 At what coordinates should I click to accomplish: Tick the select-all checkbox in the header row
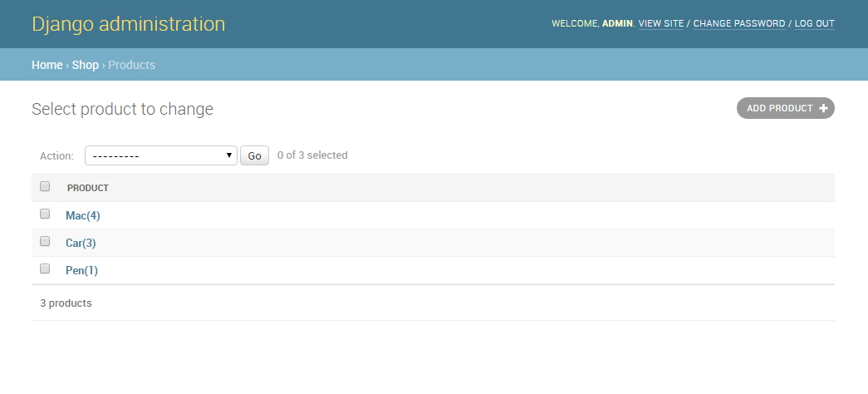pyautogui.click(x=45, y=187)
